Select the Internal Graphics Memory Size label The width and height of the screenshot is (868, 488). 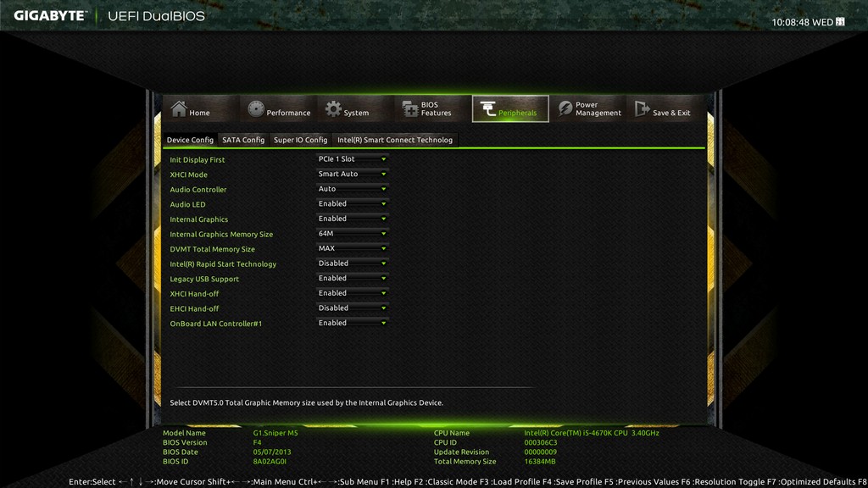221,235
